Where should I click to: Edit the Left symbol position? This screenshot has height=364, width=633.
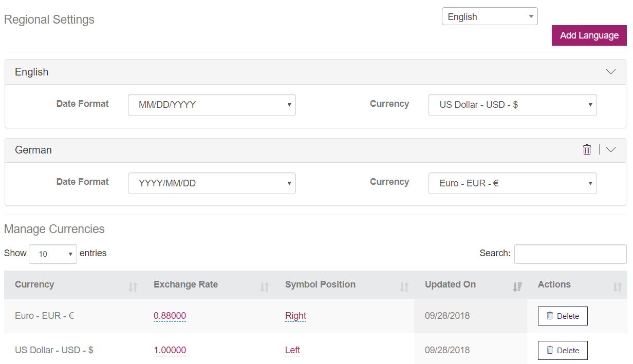292,350
